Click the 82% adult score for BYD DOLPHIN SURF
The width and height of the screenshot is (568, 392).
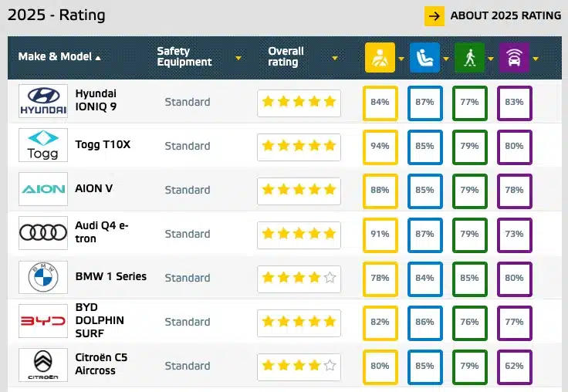[x=380, y=323]
